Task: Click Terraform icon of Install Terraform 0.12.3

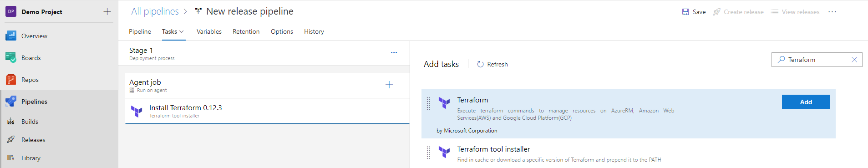Action: coord(137,111)
